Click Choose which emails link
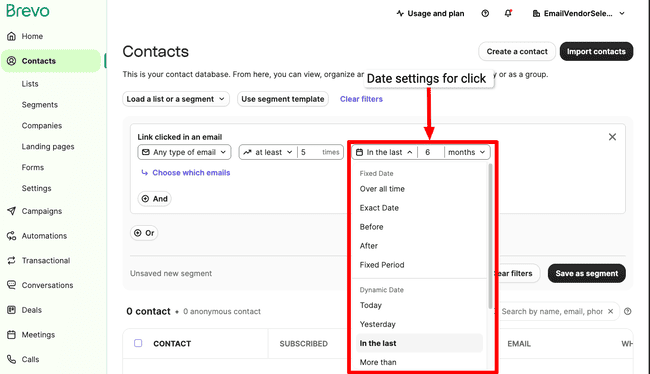Image resolution: width=650 pixels, height=374 pixels. coord(191,173)
